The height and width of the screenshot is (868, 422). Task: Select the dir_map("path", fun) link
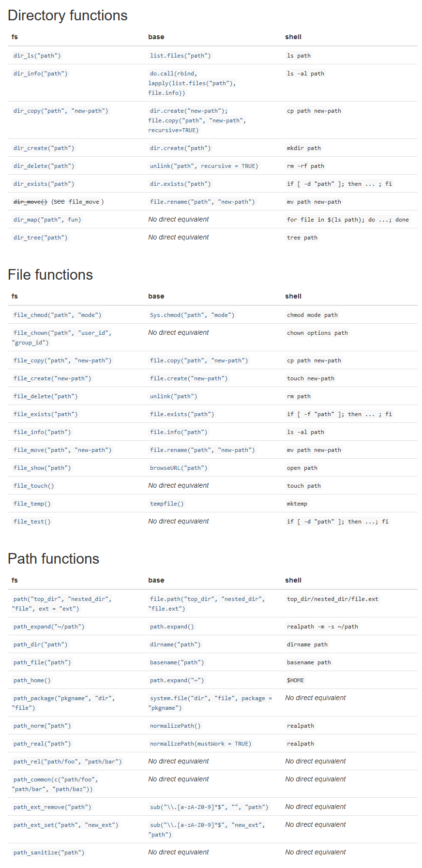coord(47,220)
